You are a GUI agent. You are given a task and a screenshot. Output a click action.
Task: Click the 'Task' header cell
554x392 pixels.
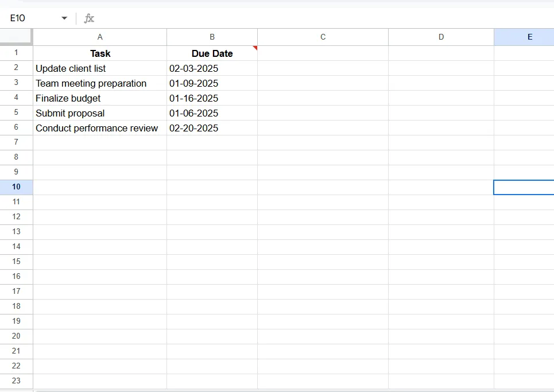click(x=100, y=53)
